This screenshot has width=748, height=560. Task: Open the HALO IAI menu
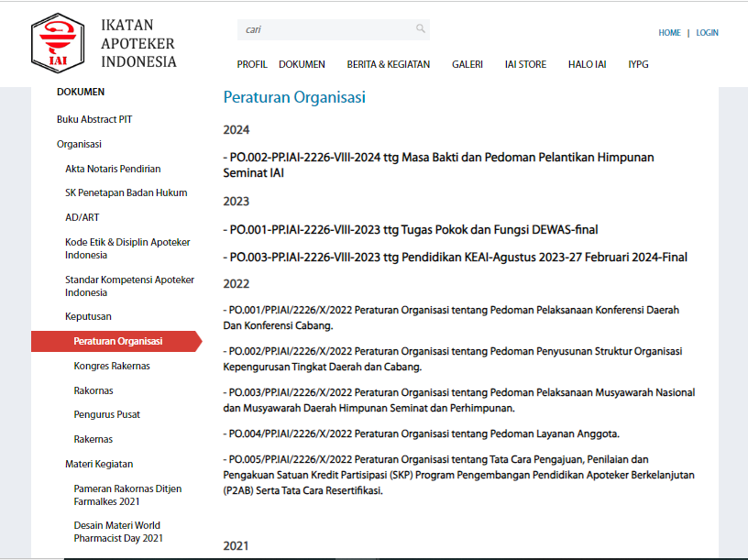pyautogui.click(x=588, y=64)
